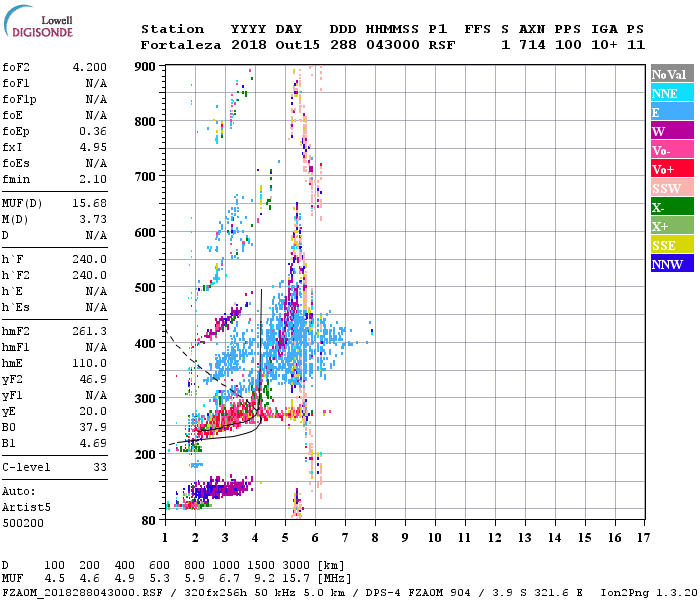Screen dimensions: 700x600
Task: Click the MUF 4.5 value for 100 km
Action: tap(54, 579)
